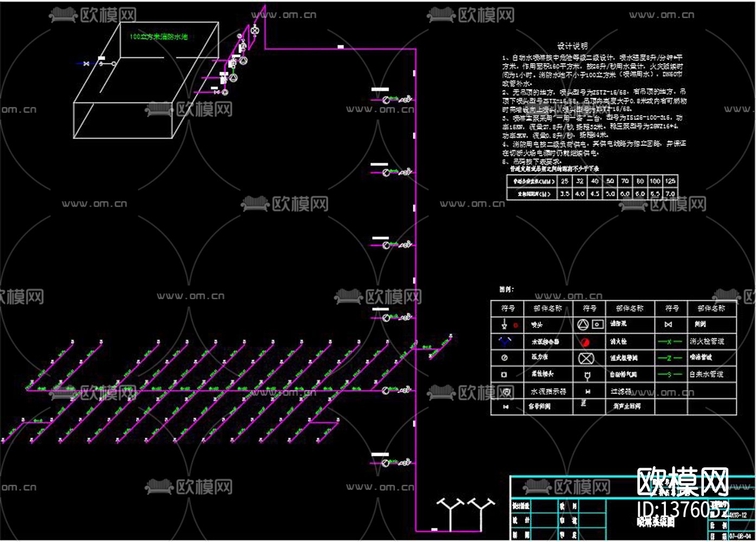Select design note 4 about power supply
Image resolution: width=756 pixels, height=542 pixels.
point(594,149)
